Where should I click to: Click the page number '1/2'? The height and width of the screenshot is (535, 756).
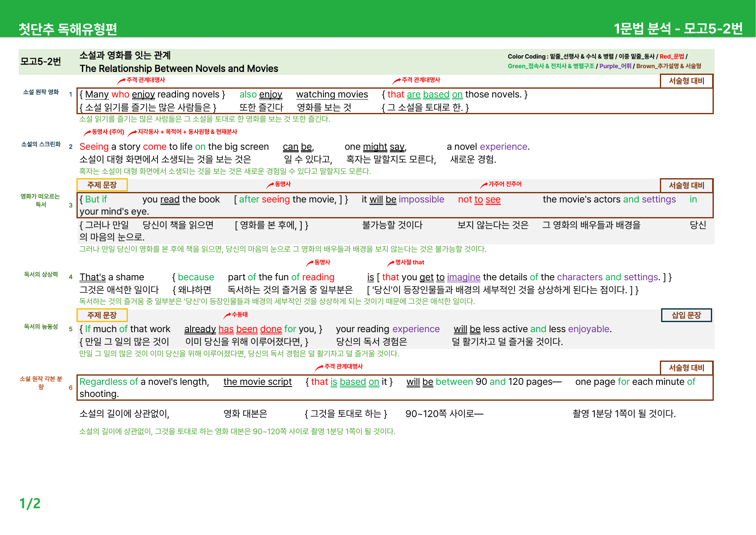click(x=30, y=503)
